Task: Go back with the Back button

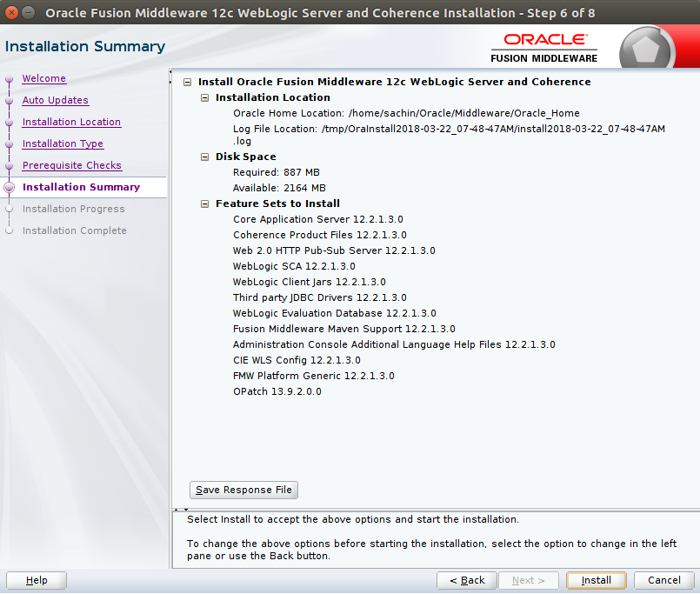Action: tap(467, 580)
